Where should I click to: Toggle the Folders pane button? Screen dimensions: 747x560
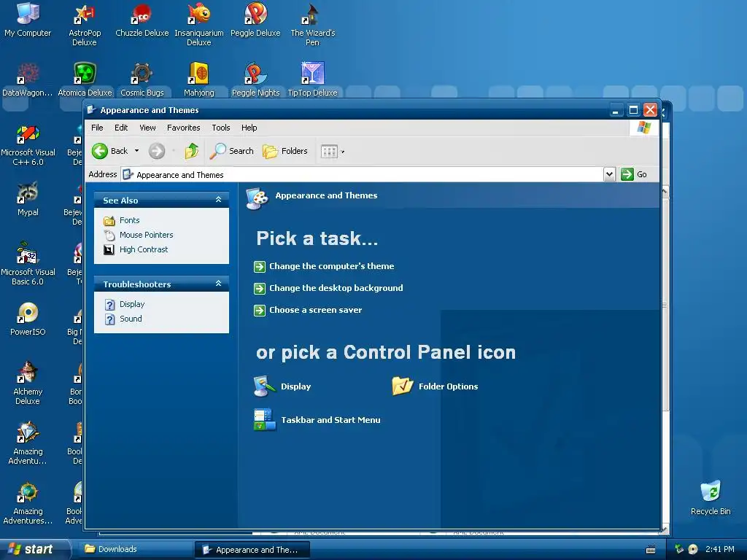click(285, 151)
